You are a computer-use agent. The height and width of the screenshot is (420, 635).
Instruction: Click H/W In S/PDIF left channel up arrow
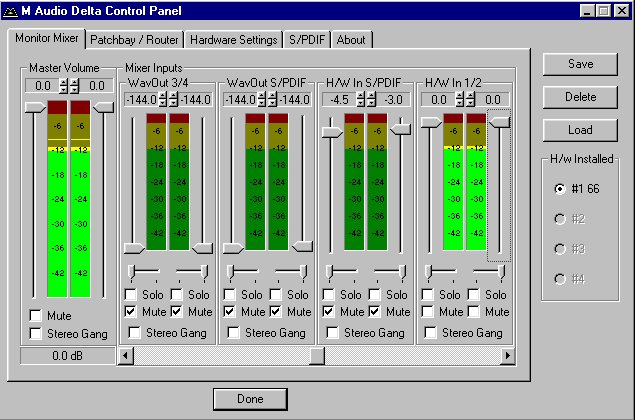[x=362, y=95]
